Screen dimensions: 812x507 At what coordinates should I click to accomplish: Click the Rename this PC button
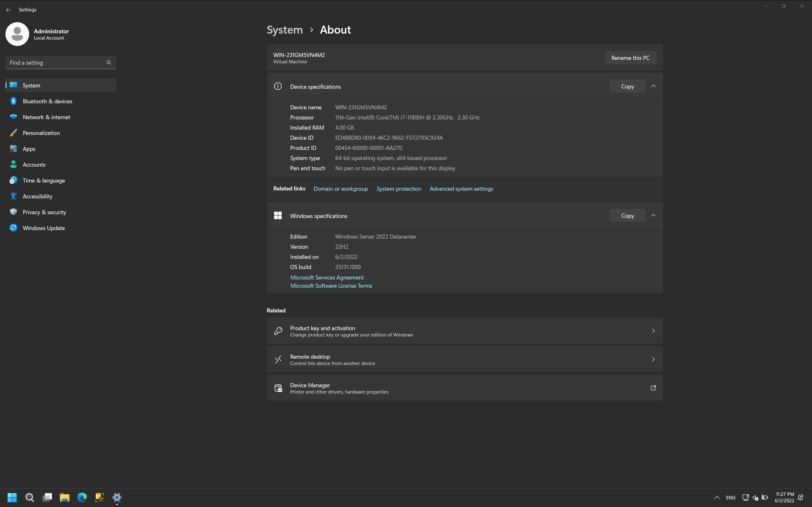pyautogui.click(x=630, y=58)
